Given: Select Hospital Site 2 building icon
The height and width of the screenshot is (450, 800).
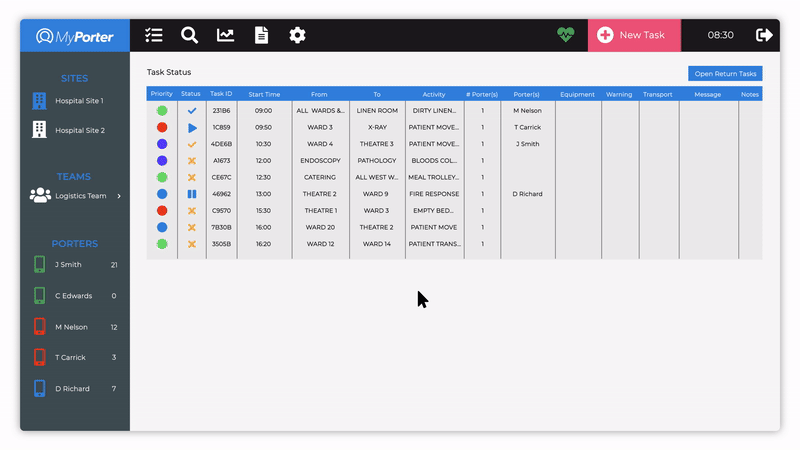Looking at the screenshot, I should click(x=39, y=130).
